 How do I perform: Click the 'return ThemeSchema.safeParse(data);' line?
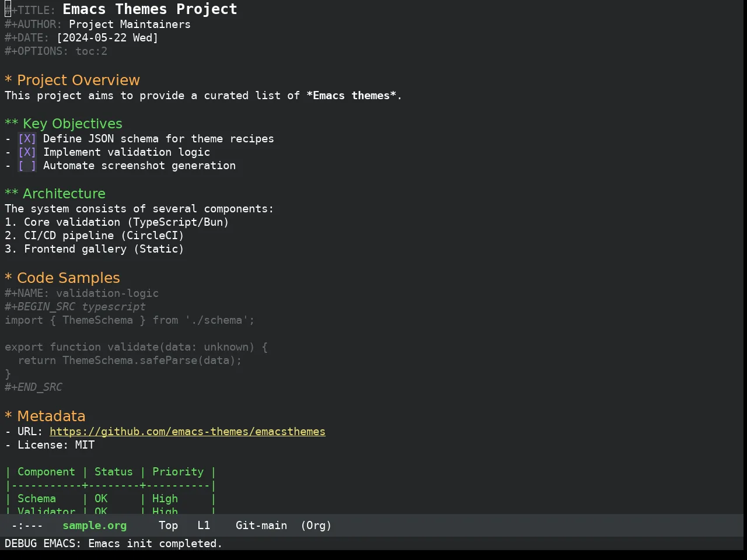(130, 360)
